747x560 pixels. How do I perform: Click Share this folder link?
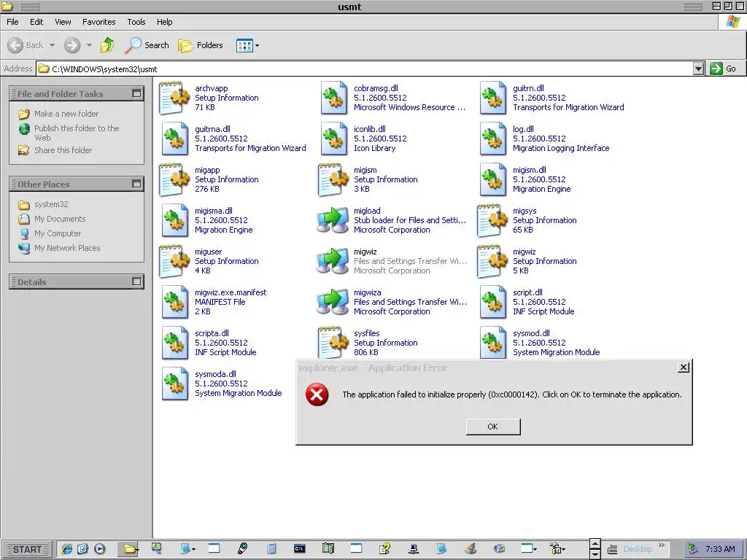click(x=63, y=150)
